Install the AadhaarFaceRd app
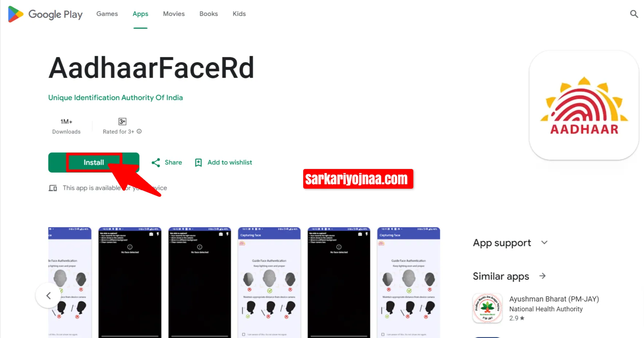The image size is (644, 338). coord(94,162)
